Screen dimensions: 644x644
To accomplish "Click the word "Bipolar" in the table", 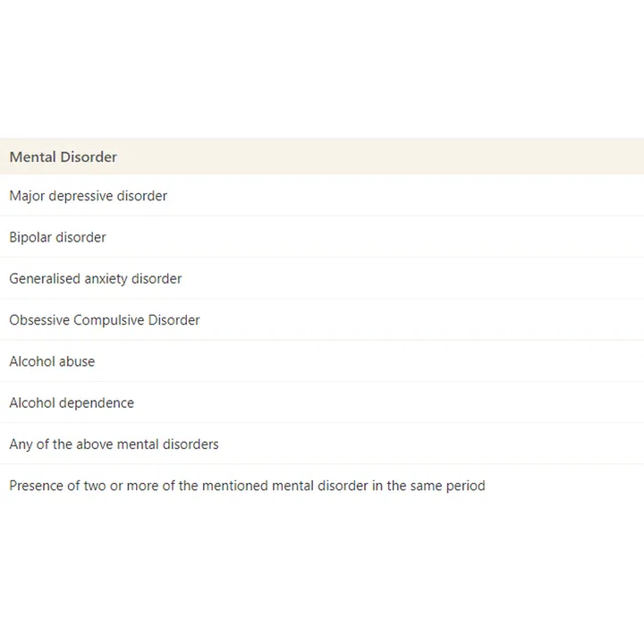I will tap(31, 237).
